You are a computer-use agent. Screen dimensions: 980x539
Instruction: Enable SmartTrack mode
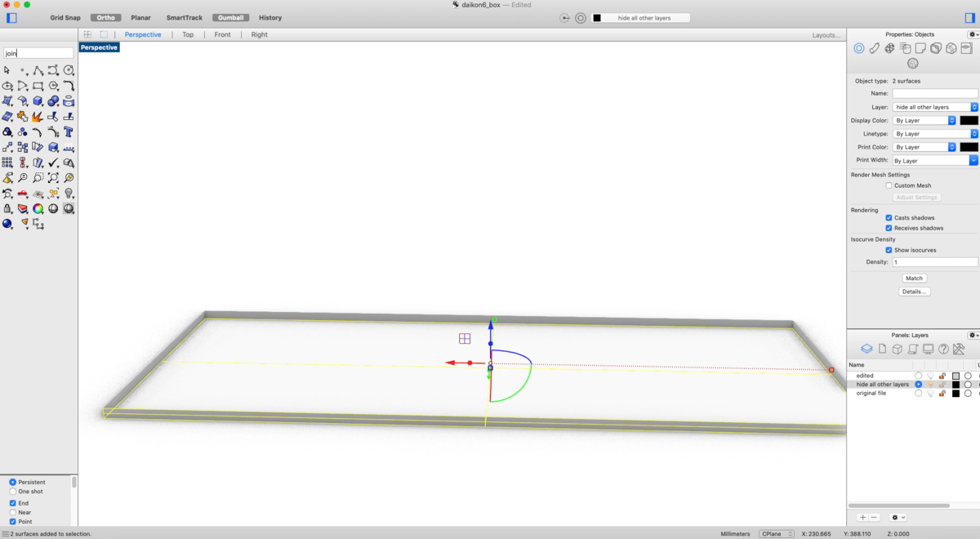[x=185, y=17]
